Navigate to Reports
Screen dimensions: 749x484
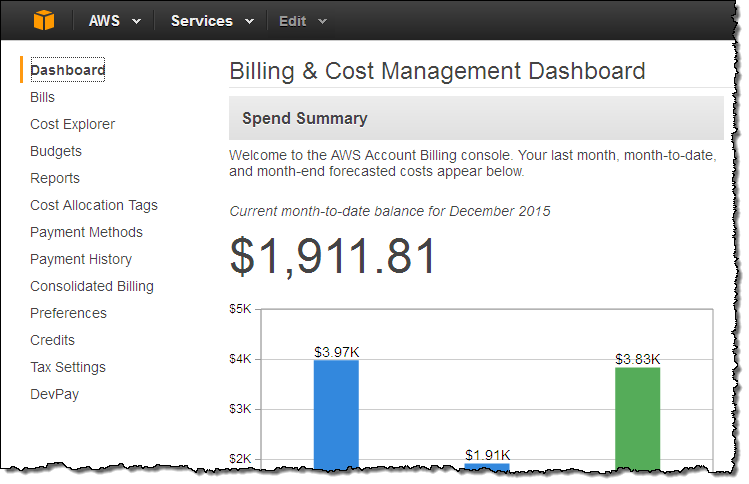coord(55,178)
